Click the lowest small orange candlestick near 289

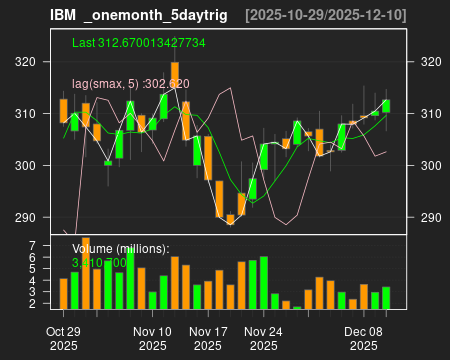[230, 220]
